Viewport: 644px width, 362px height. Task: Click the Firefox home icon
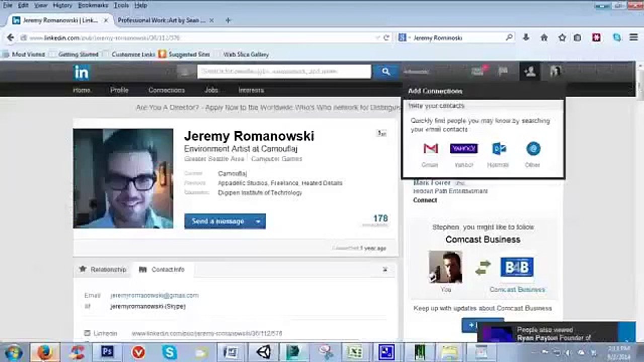544,38
